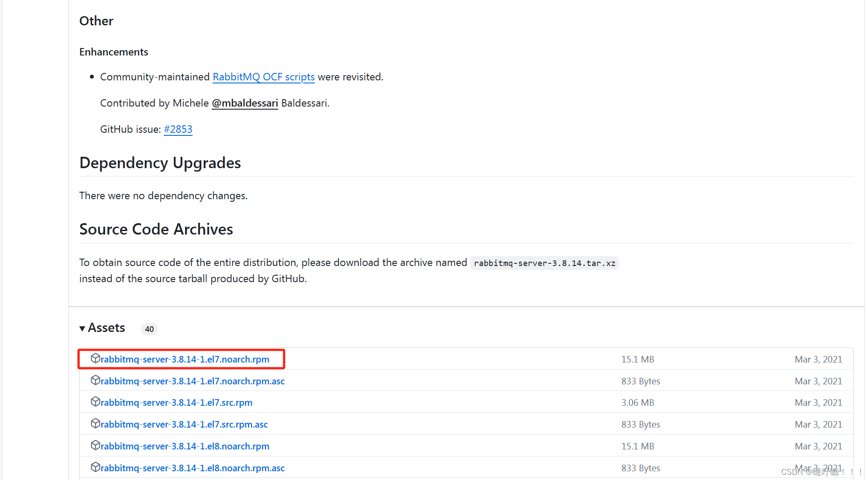Click package icon beside el7.src.rpm asset
This screenshot has height=480, width=868.
point(95,402)
